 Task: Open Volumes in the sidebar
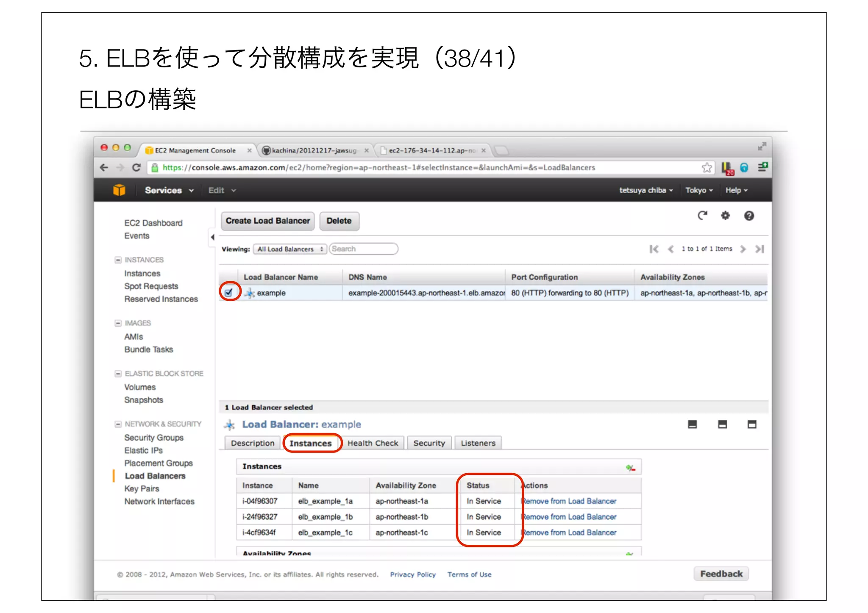(x=140, y=387)
